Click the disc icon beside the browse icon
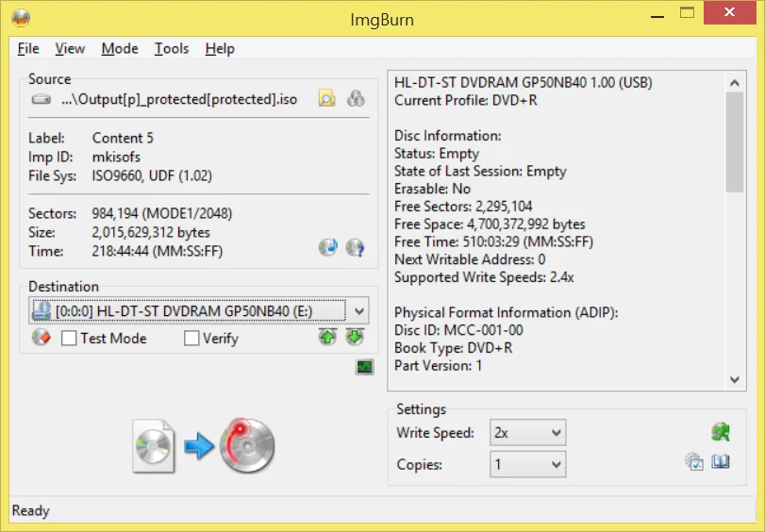This screenshot has width=765, height=532. coord(355,98)
